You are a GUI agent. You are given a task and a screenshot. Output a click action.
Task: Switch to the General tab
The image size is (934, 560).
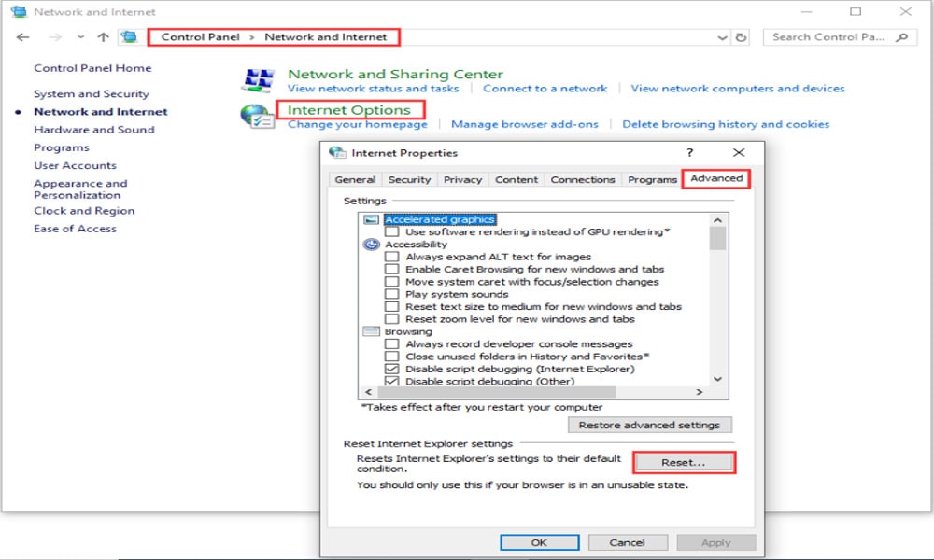tap(355, 179)
